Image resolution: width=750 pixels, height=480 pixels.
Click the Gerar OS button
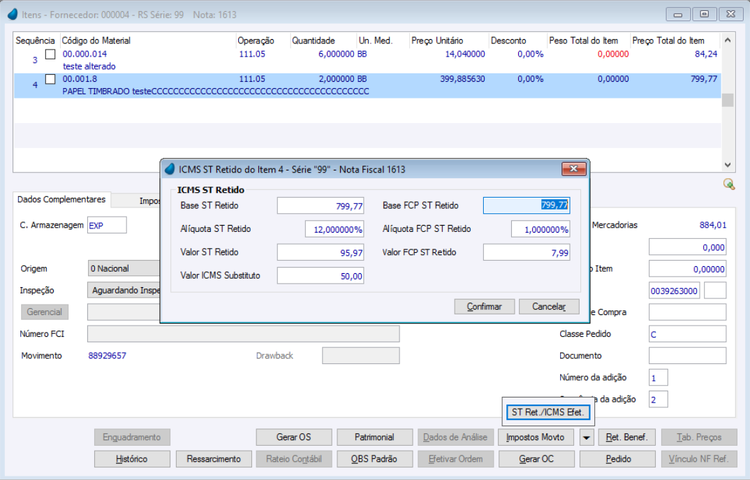[294, 437]
